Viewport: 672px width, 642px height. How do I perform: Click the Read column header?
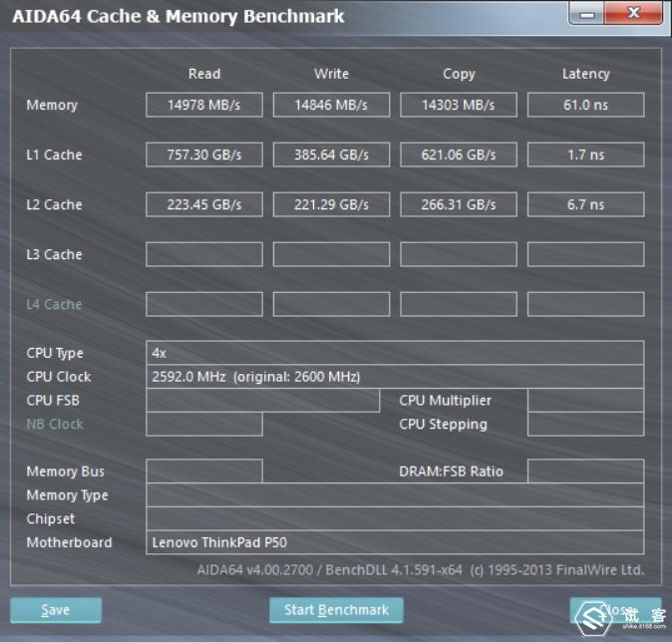click(204, 74)
